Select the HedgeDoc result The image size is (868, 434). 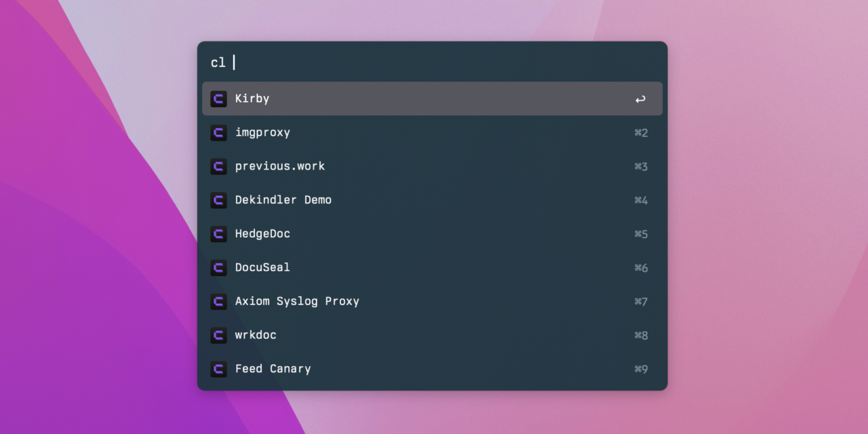coord(432,234)
